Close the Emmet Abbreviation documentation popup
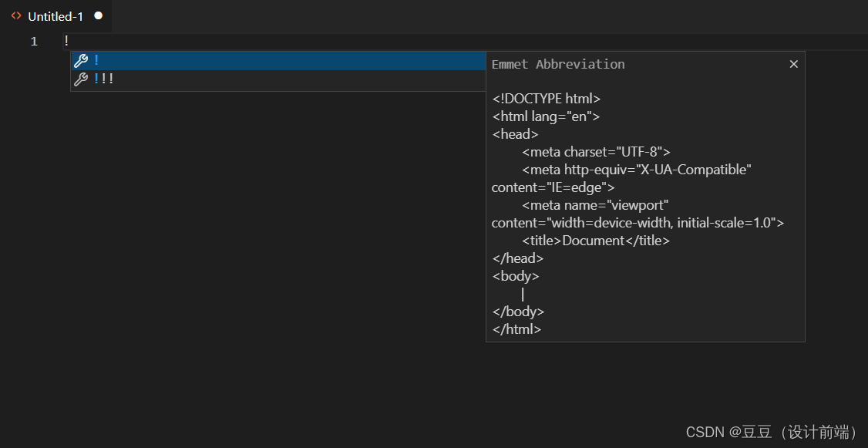Viewport: 868px width, 448px height. (x=793, y=64)
